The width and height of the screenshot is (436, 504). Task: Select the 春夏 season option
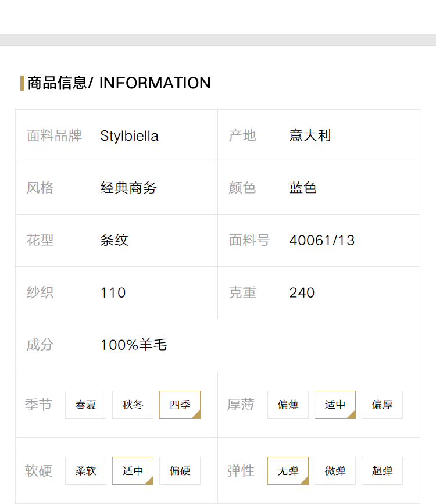[x=85, y=405]
